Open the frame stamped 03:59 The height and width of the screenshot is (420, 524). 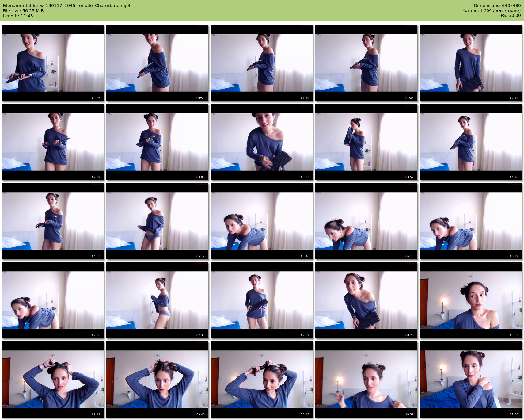pos(366,142)
